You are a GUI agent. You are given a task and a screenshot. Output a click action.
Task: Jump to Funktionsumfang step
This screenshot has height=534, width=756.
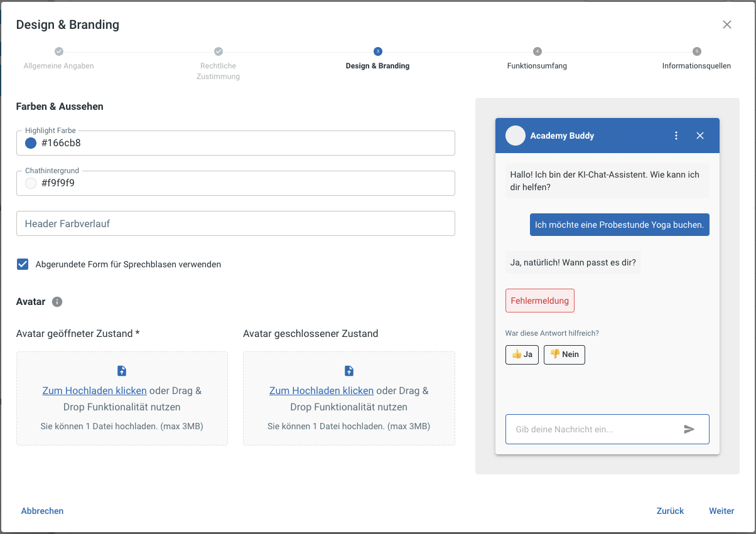[537, 66]
